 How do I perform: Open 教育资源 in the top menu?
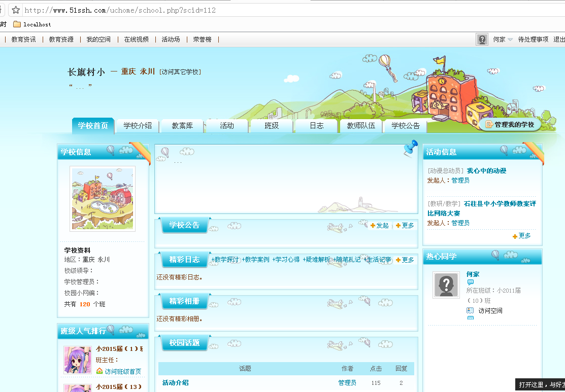[x=61, y=39]
